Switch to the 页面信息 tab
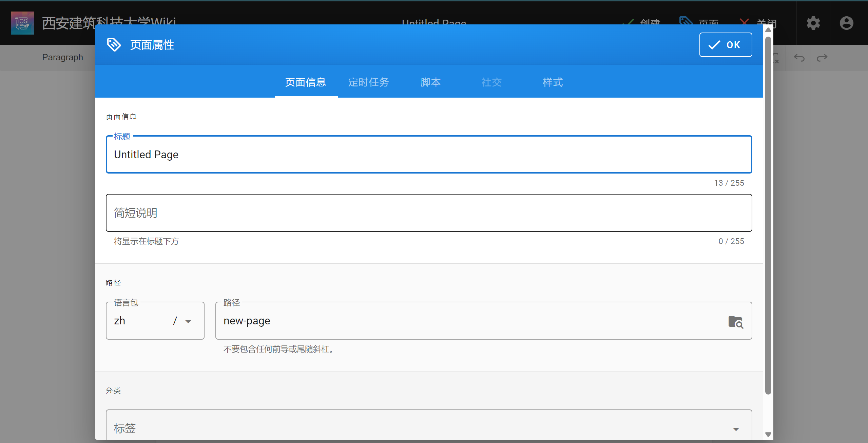The image size is (868, 443). point(306,82)
